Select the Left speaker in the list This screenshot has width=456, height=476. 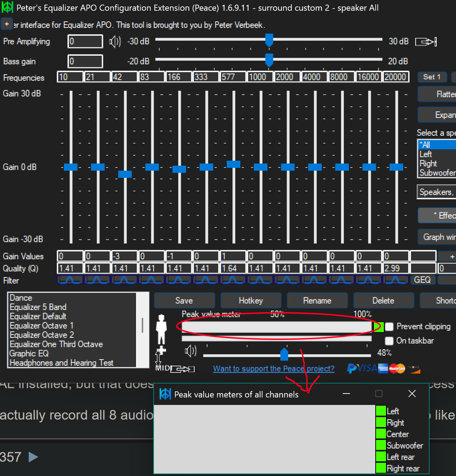pos(437,154)
